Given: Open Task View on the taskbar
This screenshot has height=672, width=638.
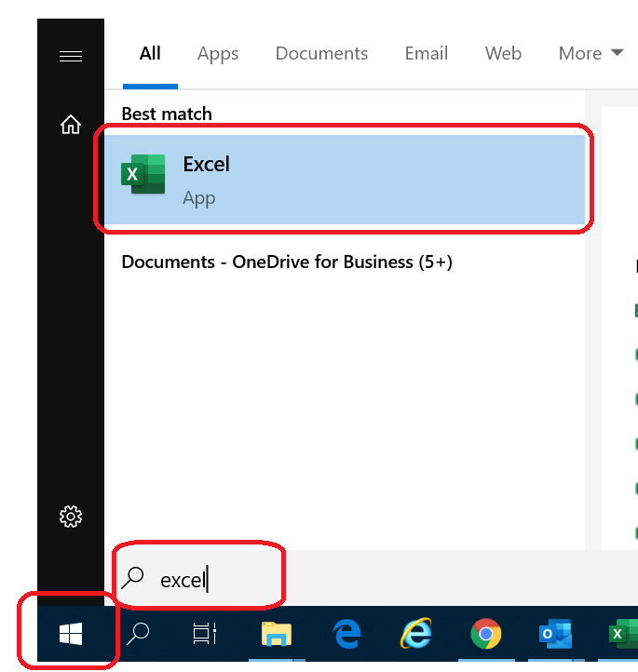Looking at the screenshot, I should (204, 634).
